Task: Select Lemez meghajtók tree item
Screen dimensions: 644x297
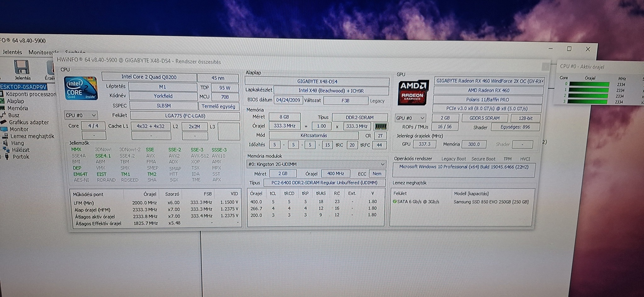Action: 32,136
